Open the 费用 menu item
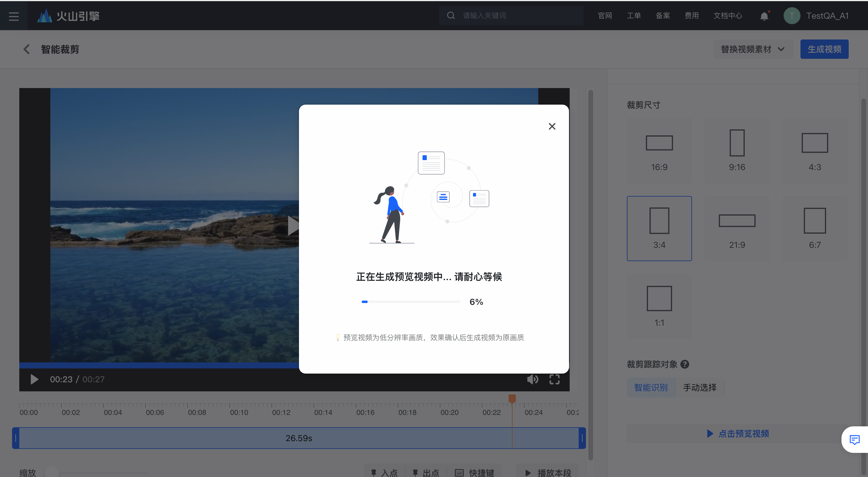This screenshot has height=477, width=868. pos(691,15)
